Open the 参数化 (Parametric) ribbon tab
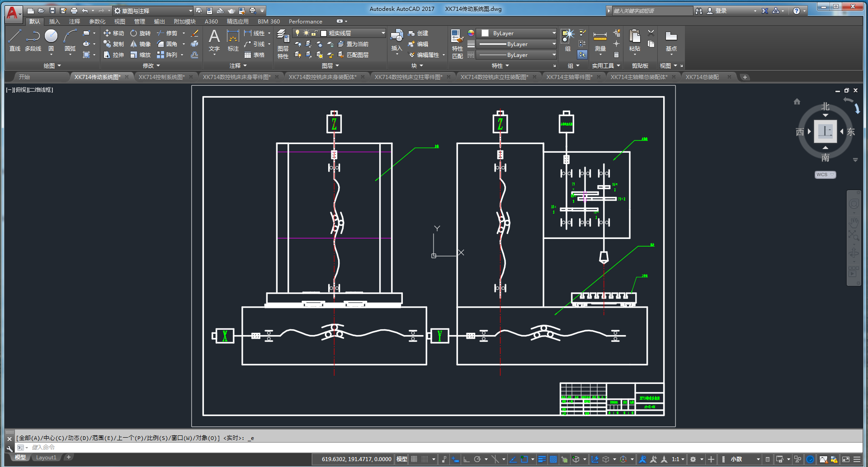The width and height of the screenshot is (868, 467). pos(97,22)
